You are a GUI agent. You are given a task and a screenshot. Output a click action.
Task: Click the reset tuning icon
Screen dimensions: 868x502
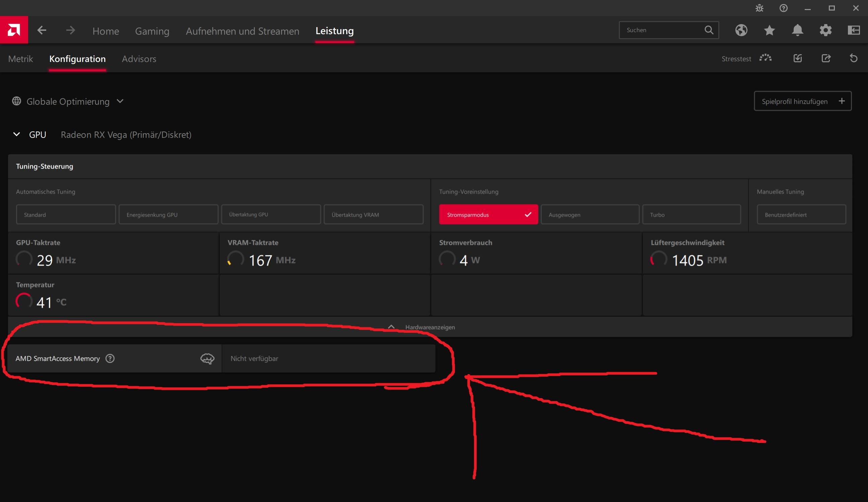853,58
